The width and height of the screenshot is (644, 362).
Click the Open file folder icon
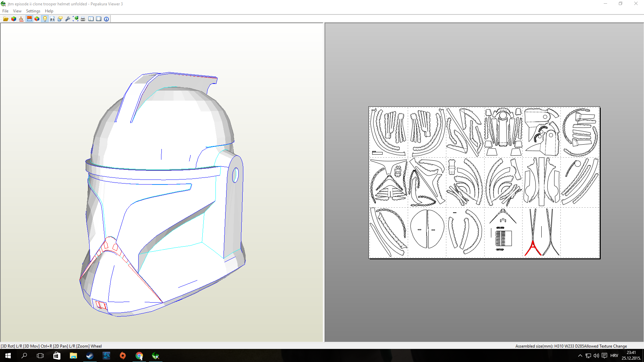tap(6, 19)
